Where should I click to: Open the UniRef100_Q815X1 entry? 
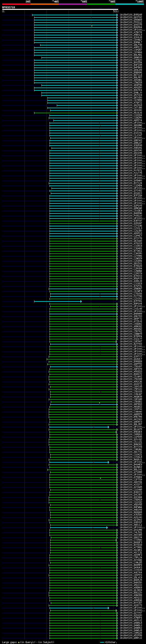coord(131,263)
